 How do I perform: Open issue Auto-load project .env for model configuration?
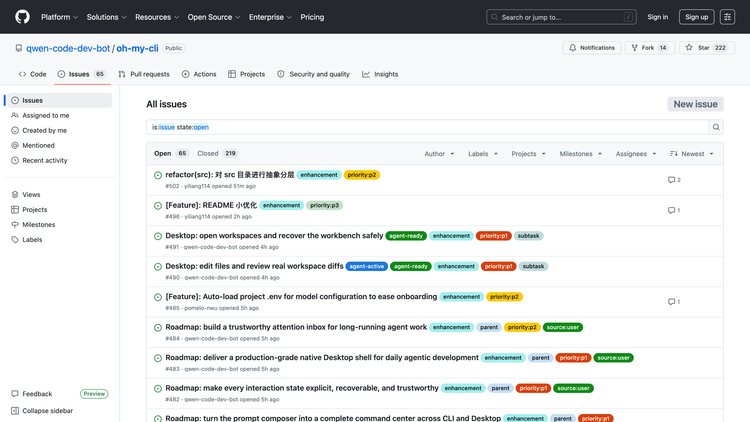(301, 297)
